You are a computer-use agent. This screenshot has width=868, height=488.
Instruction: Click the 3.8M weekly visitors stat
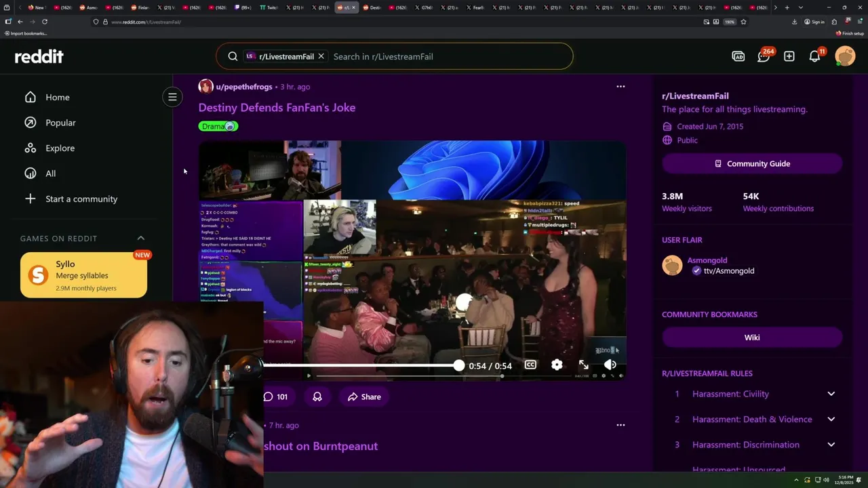click(x=686, y=202)
